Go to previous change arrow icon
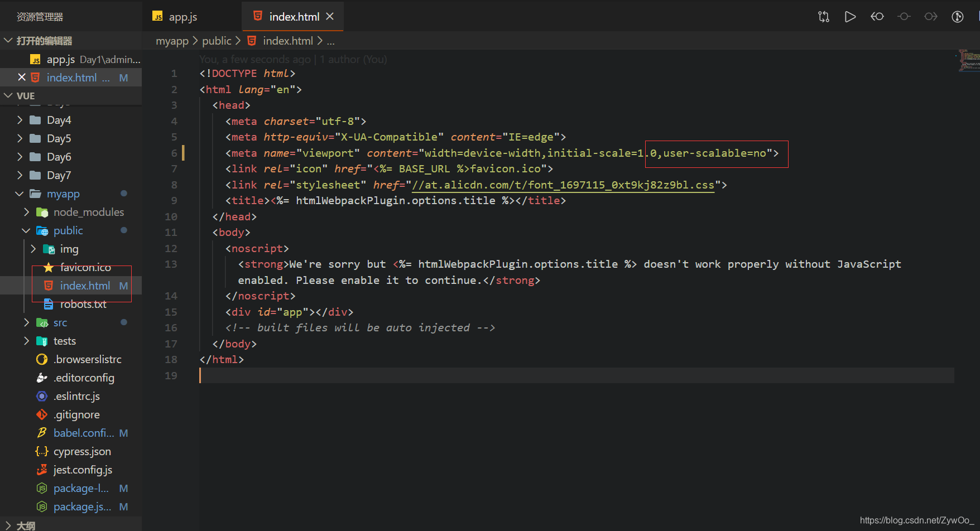980x531 pixels. click(x=877, y=17)
